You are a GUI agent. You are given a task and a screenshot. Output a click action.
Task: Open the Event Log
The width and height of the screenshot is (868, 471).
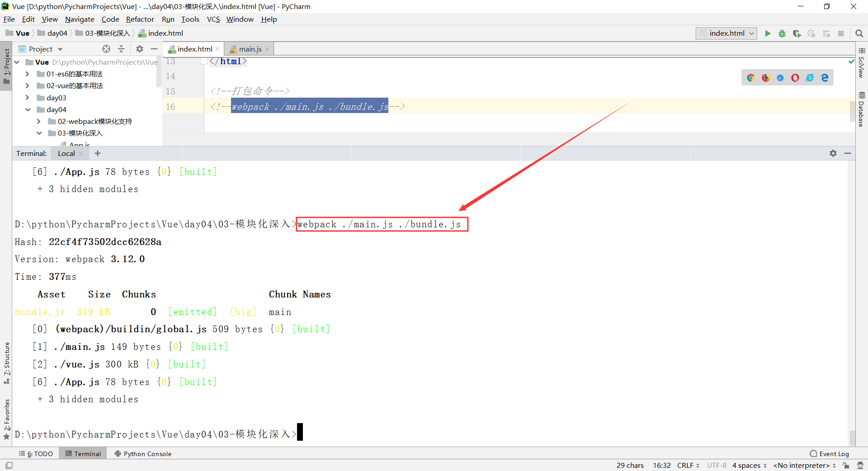point(830,454)
